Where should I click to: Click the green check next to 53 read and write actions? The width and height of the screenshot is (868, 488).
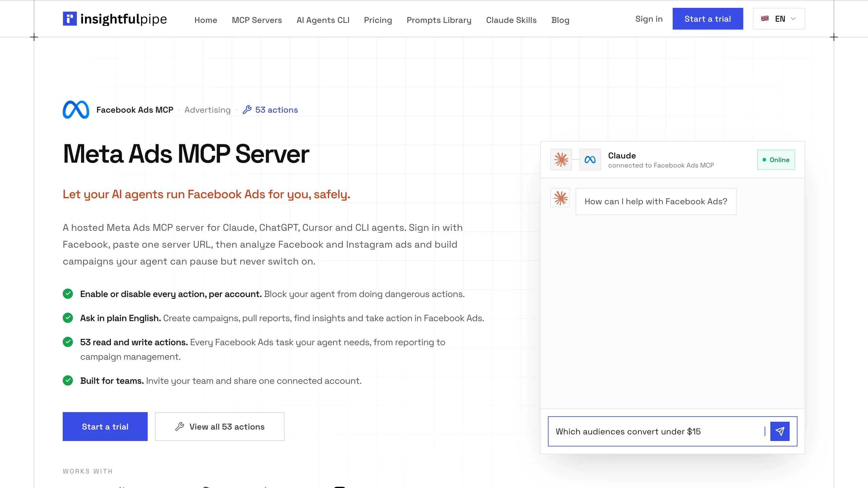pos(68,342)
